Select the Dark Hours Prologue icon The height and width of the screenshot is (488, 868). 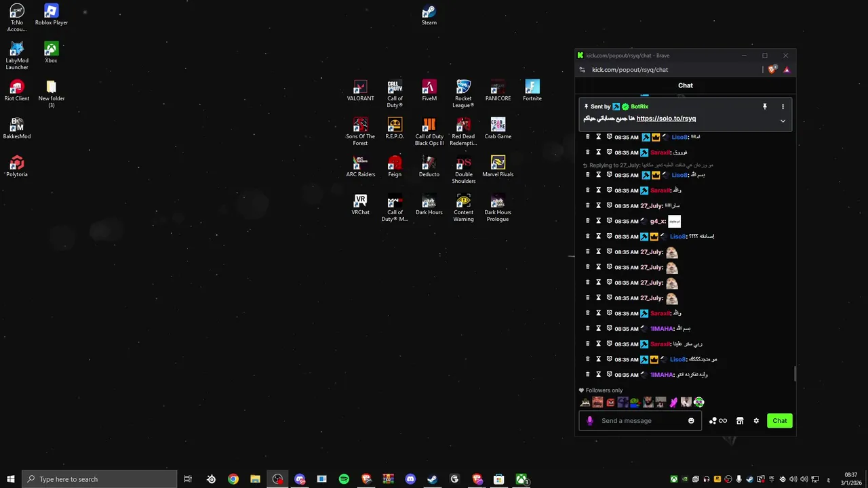[498, 207]
